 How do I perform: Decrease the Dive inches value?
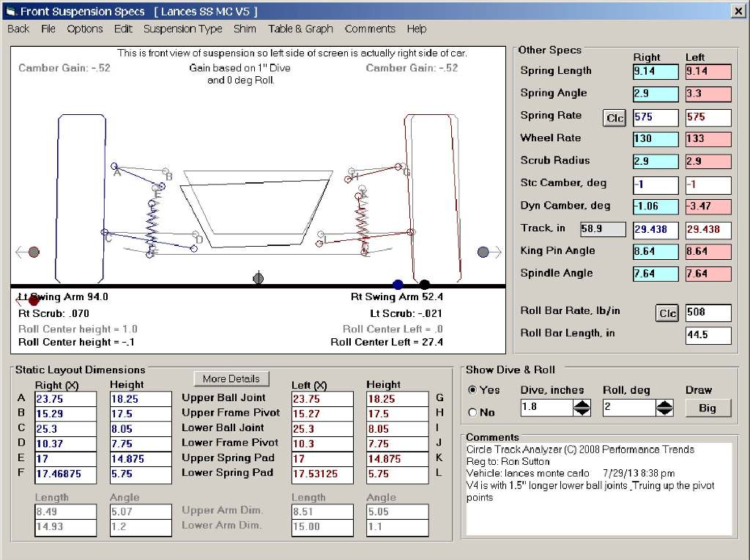(582, 411)
